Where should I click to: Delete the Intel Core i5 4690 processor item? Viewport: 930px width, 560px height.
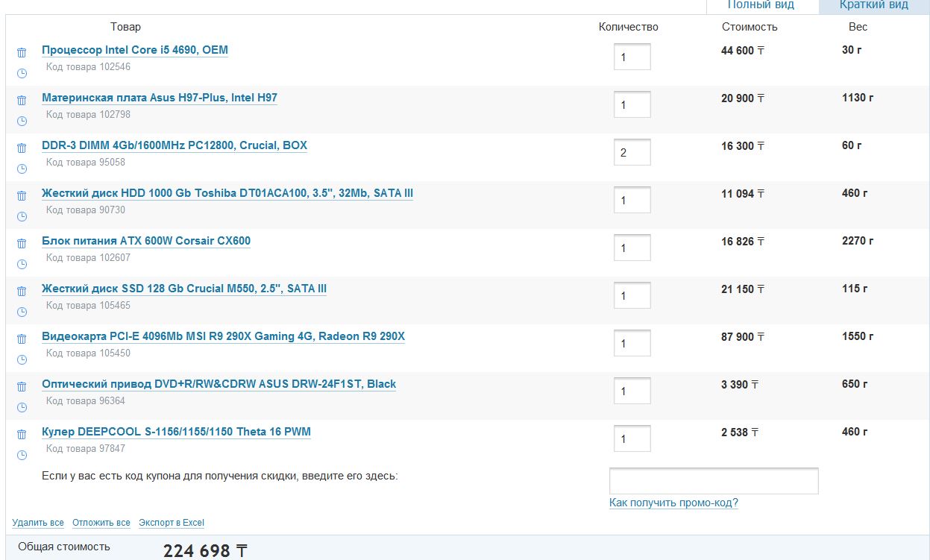(22, 52)
